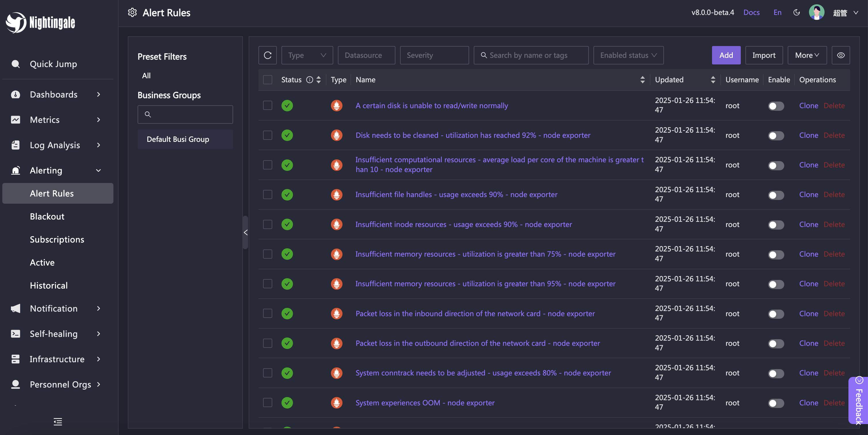Click the user avatar picture
This screenshot has height=435, width=868.
[817, 12]
